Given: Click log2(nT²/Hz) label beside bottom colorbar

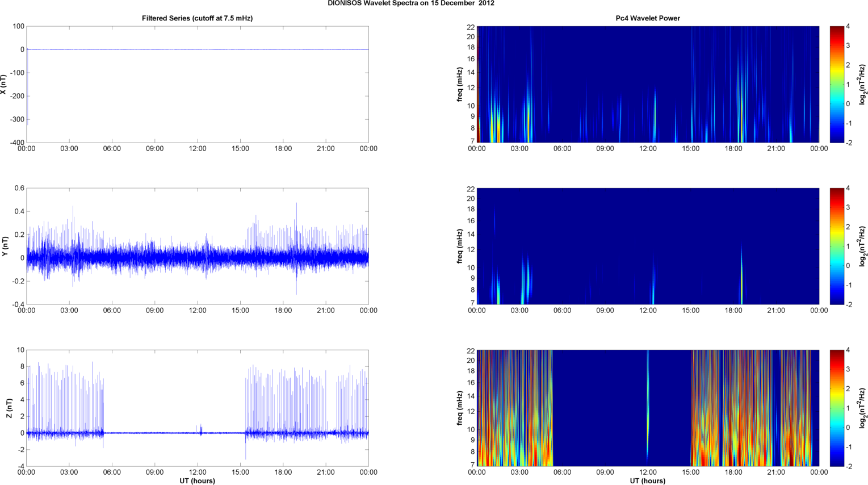Looking at the screenshot, I should pyautogui.click(x=862, y=408).
